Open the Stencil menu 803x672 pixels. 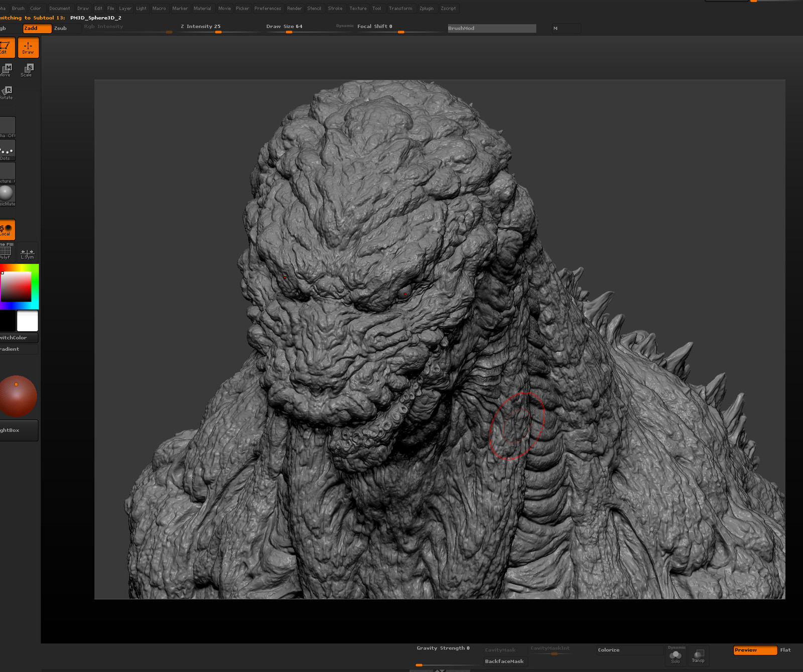tap(314, 9)
